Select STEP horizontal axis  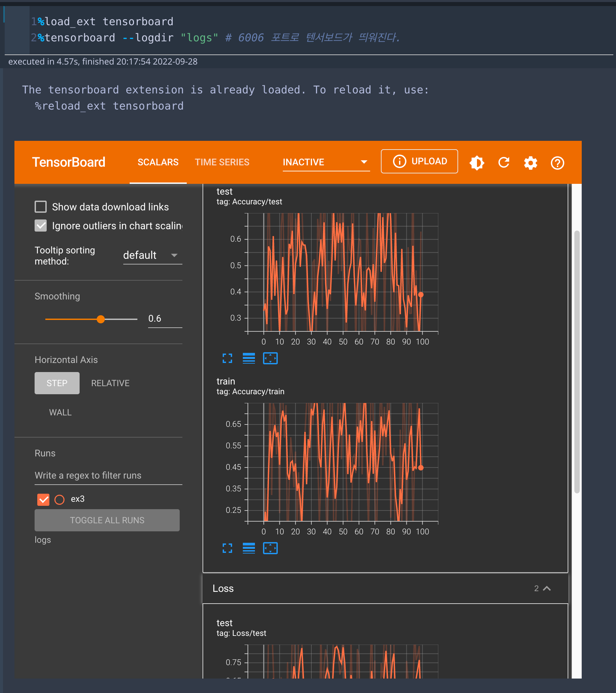pos(57,383)
